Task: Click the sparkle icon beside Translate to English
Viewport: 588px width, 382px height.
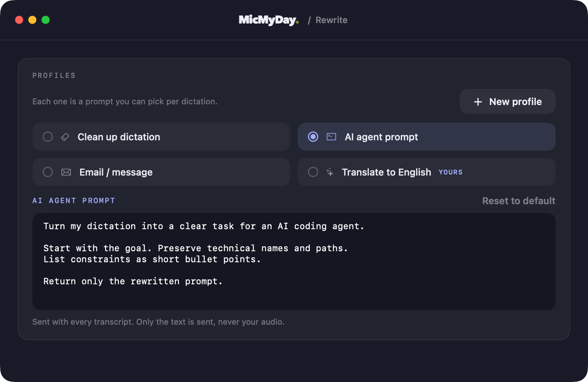Action: pyautogui.click(x=330, y=172)
